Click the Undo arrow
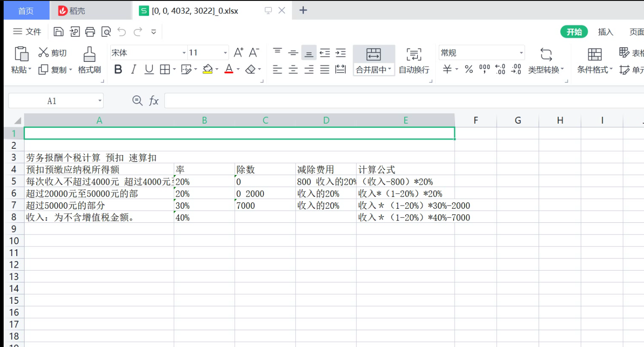The height and width of the screenshot is (347, 644). point(122,31)
